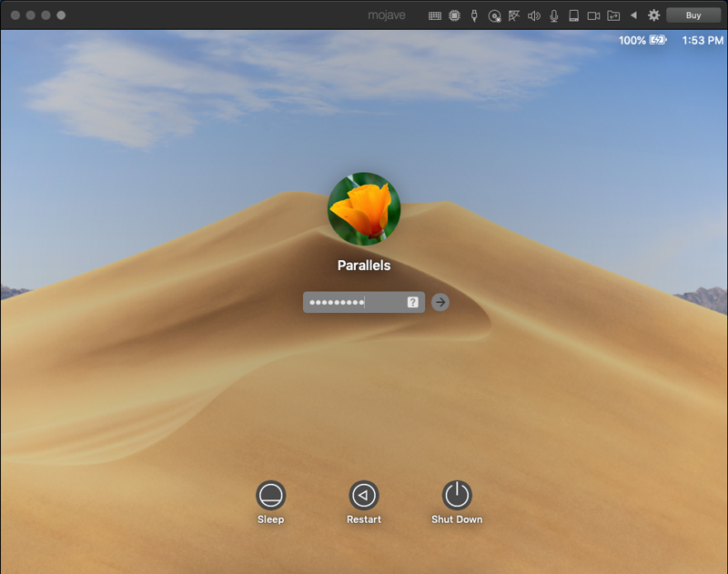
Task: Select the CD/DVD drive icon
Action: (x=495, y=15)
